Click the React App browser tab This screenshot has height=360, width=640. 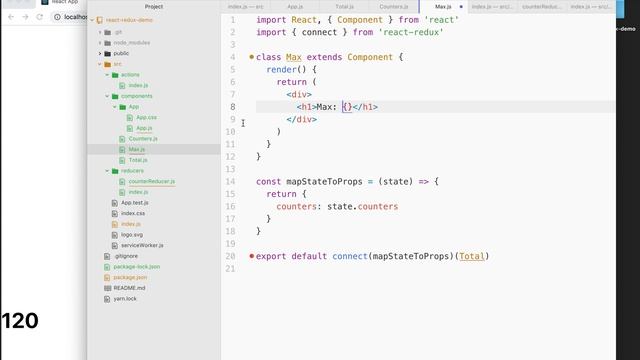click(x=60, y=2)
